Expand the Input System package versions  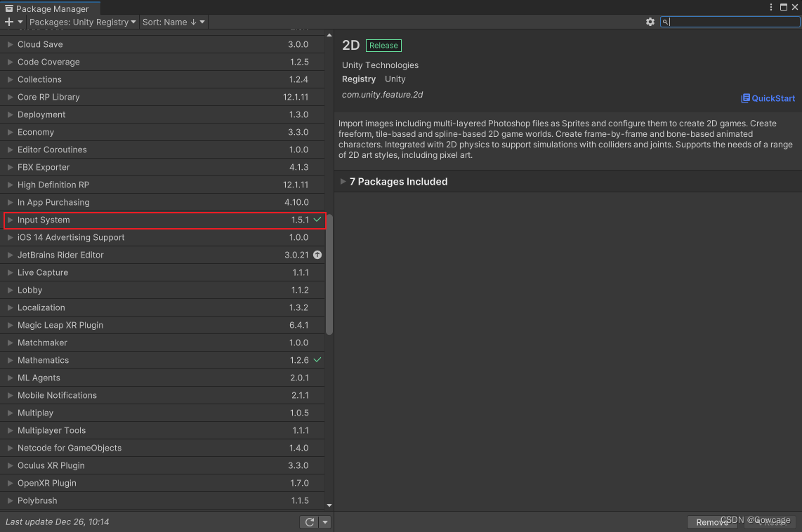[10, 220]
